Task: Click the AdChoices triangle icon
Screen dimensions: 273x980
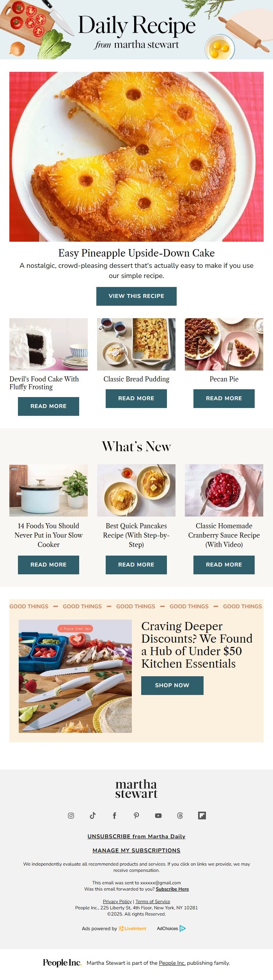Action: (x=183, y=928)
